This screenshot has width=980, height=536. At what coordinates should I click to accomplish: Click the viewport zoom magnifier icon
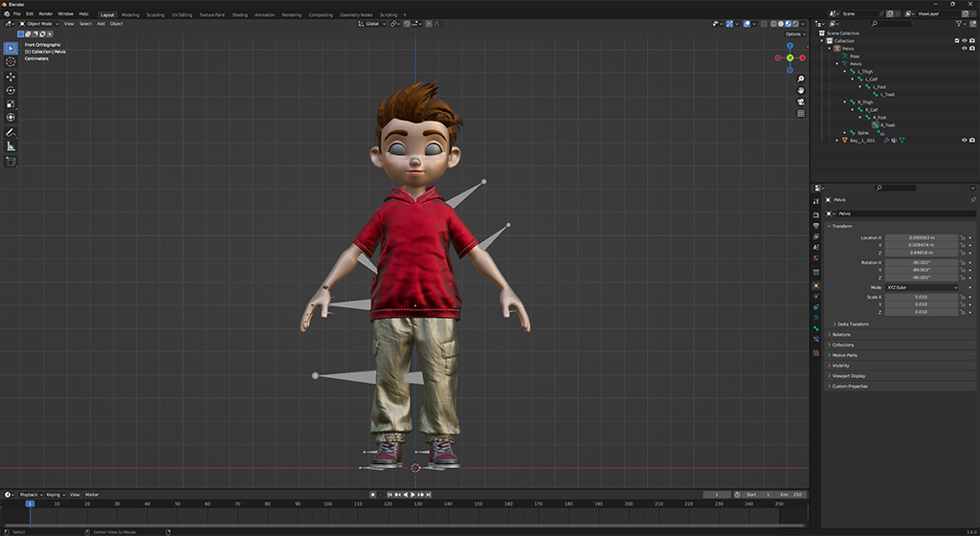tap(801, 79)
